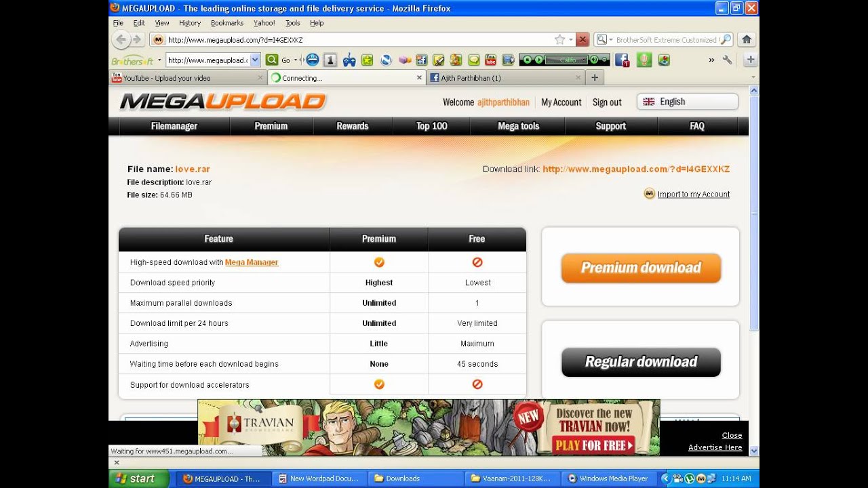Image resolution: width=868 pixels, height=488 pixels.
Task: Go to the Premium navigation item
Action: click(x=271, y=126)
